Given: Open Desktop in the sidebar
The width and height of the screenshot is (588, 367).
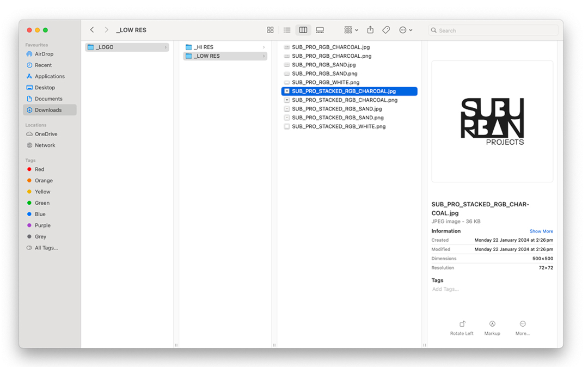Looking at the screenshot, I should pyautogui.click(x=50, y=88).
